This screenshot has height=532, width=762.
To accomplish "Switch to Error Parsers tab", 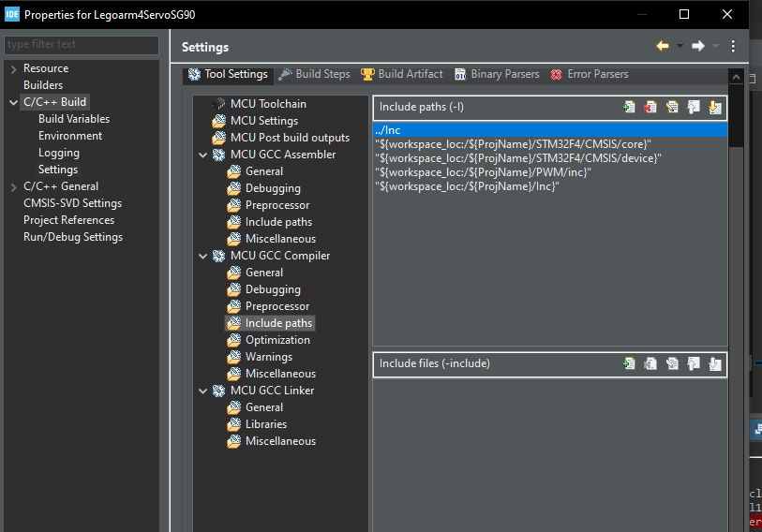I will [x=590, y=74].
